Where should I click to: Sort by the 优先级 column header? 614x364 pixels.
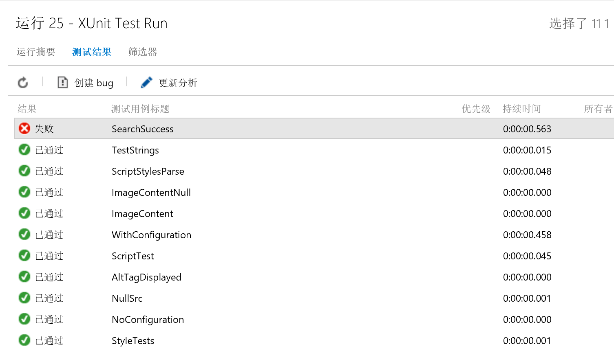tap(476, 109)
